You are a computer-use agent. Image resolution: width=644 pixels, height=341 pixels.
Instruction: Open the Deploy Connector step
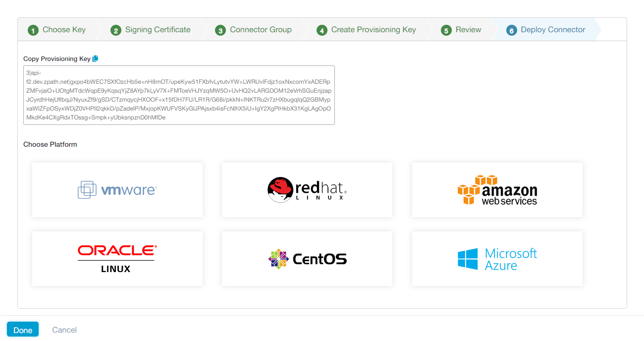coord(545,30)
